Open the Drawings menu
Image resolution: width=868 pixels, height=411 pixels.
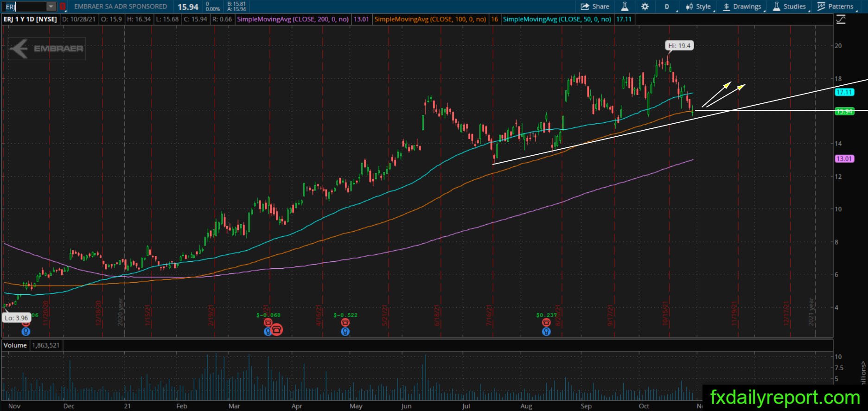[742, 6]
